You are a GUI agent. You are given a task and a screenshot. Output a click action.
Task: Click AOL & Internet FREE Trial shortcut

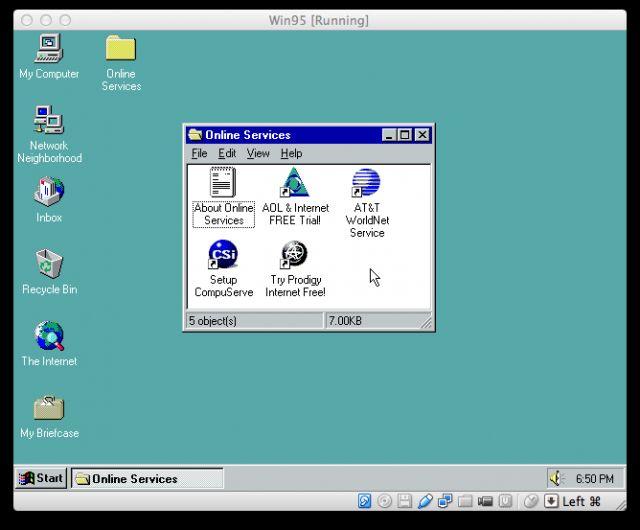[x=295, y=183]
